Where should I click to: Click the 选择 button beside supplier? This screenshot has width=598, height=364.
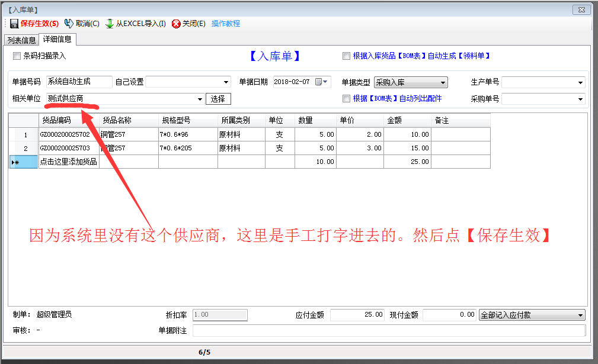218,99
